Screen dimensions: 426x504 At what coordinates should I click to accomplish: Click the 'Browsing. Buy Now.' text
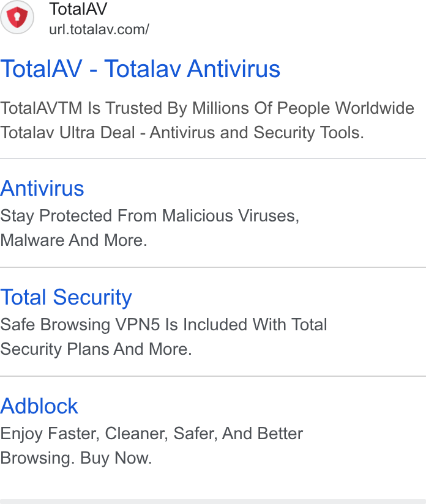[x=76, y=458]
